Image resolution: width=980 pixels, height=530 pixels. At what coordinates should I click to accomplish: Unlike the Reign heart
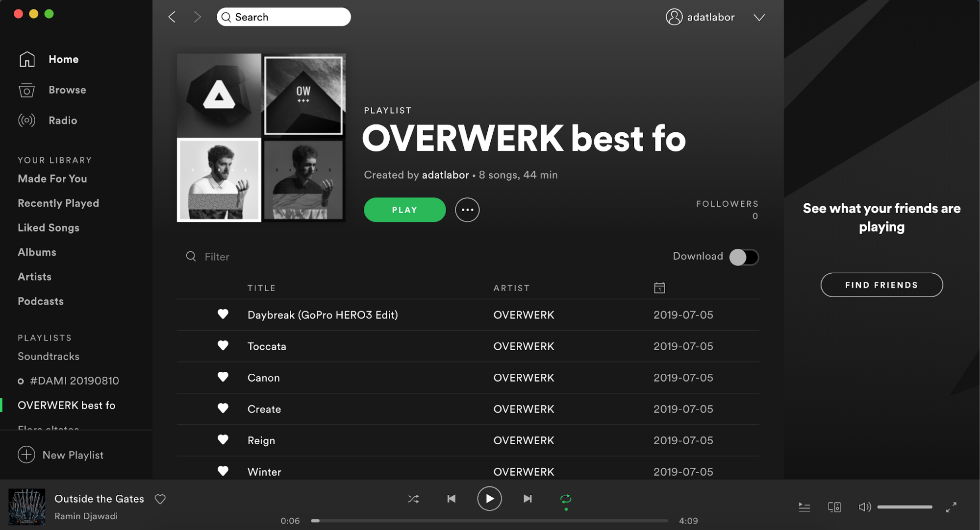223,440
